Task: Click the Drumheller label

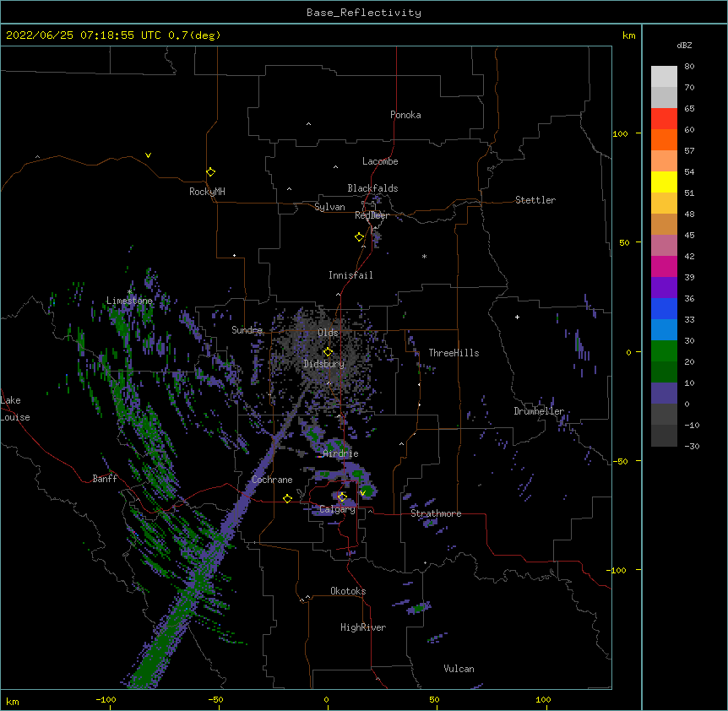Action: [x=539, y=411]
